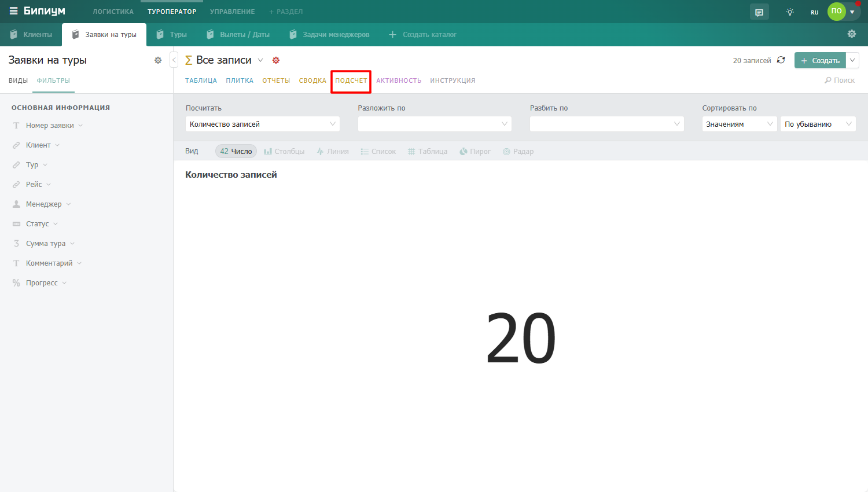Collapse the left sidebar panel
This screenshot has width=868, height=492.
tap(174, 60)
